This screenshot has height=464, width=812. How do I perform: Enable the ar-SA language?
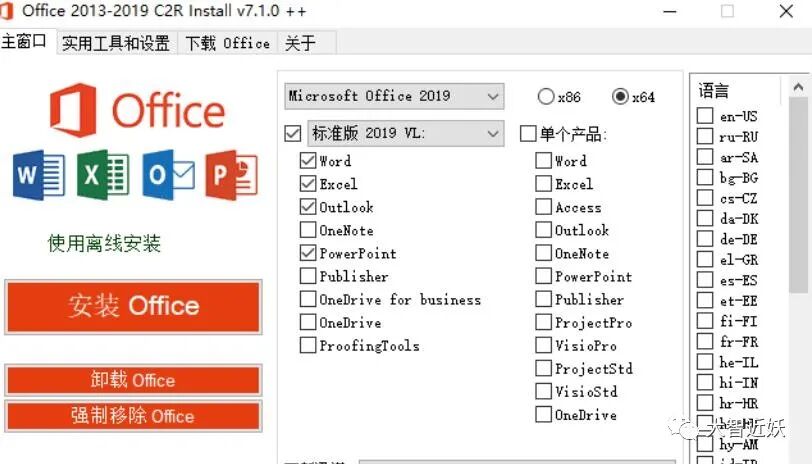pyautogui.click(x=705, y=156)
